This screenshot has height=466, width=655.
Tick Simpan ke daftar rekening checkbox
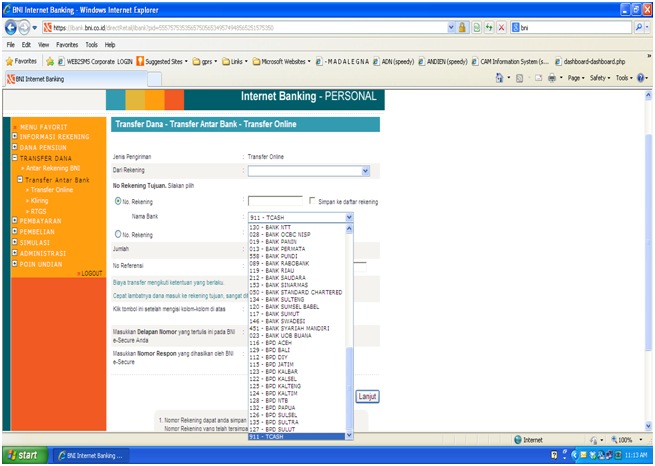pyautogui.click(x=312, y=201)
